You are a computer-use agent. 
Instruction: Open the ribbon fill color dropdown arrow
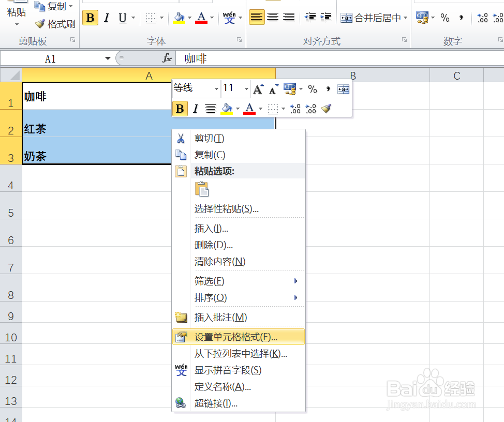[x=189, y=18]
